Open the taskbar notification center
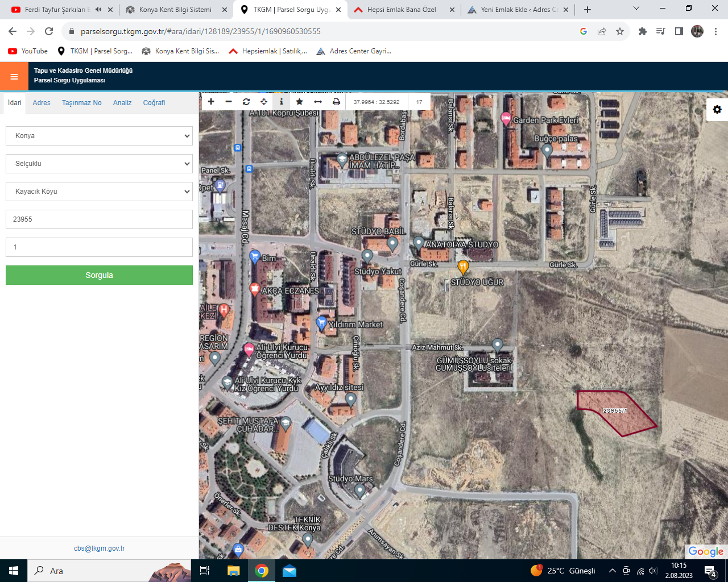The height and width of the screenshot is (582, 728). tap(710, 571)
